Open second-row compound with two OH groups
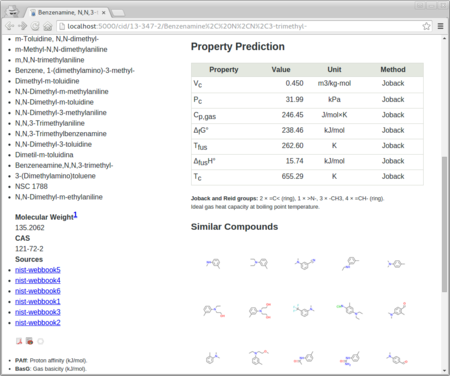Viewport: 450px width, 376px height. (x=260, y=311)
